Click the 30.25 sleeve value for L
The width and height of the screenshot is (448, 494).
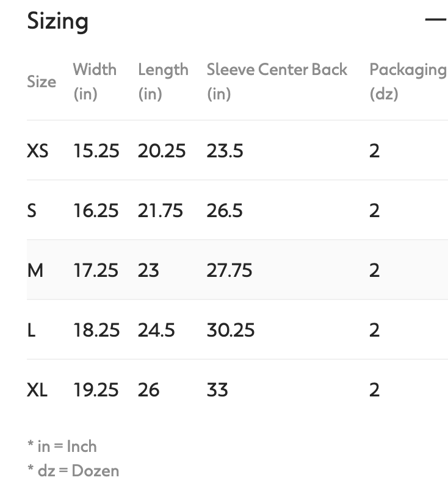pyautogui.click(x=229, y=330)
